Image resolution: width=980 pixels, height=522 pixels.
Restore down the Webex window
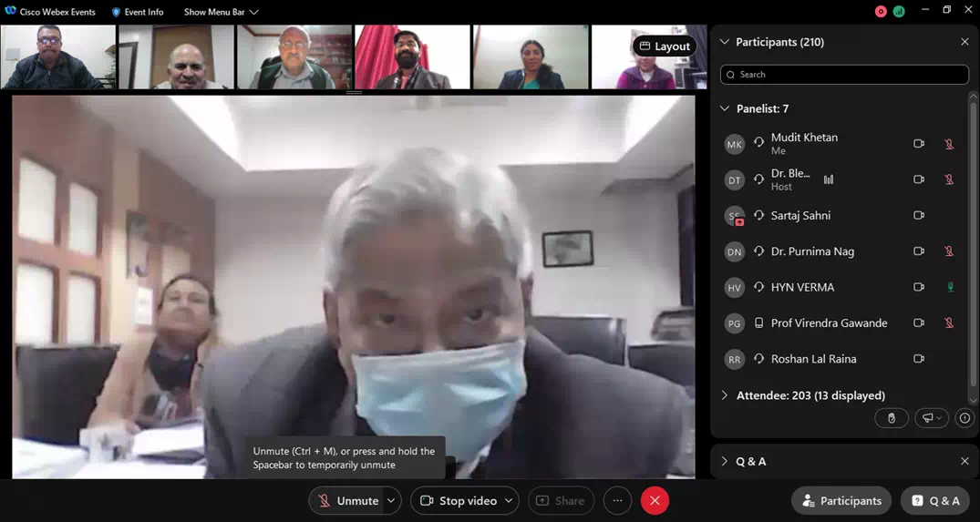pyautogui.click(x=946, y=10)
